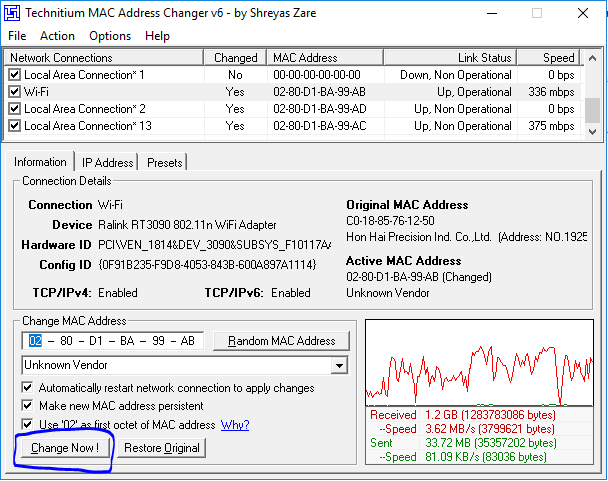The image size is (608, 481).
Task: Expand the Unknown Vendor dropdown
Action: pos(339,365)
